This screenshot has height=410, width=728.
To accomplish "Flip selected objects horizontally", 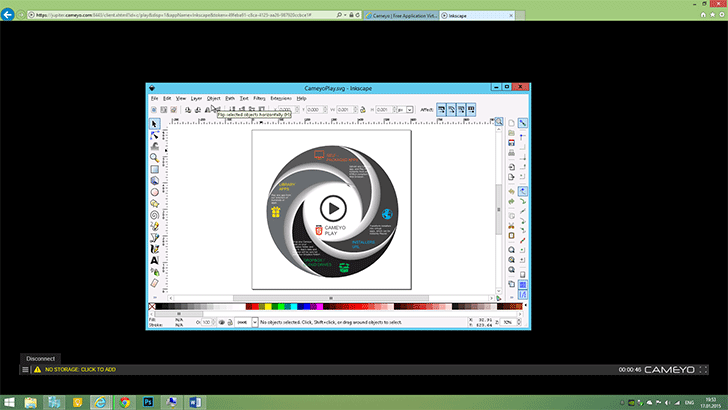I will point(208,110).
